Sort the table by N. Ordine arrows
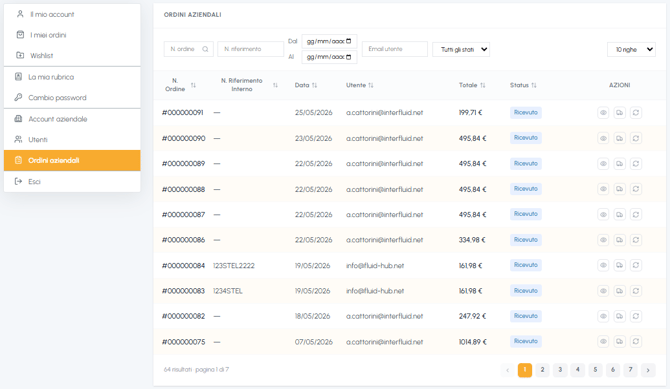670x389 pixels. point(193,85)
